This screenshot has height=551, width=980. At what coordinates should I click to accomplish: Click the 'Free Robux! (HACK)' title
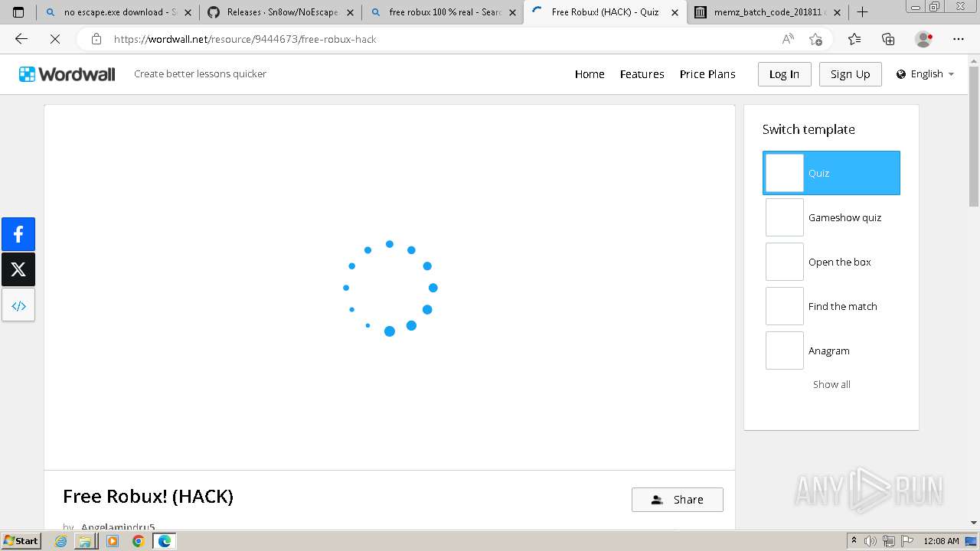[x=148, y=497]
